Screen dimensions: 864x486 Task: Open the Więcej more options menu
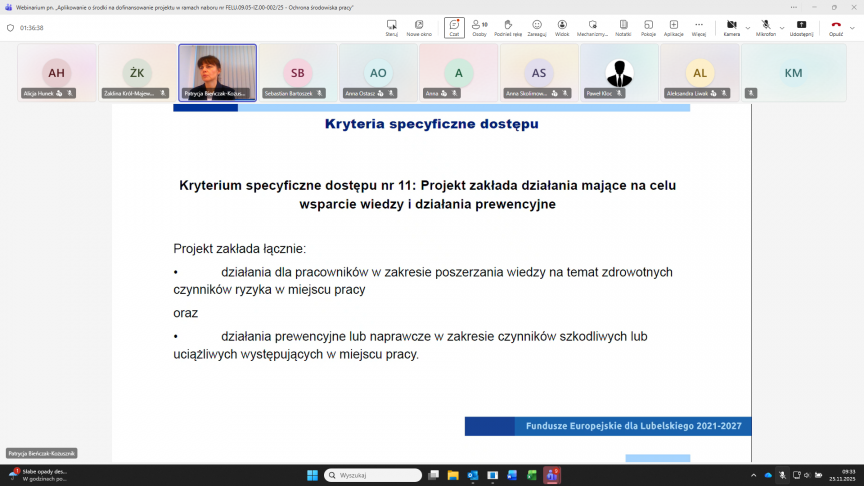(x=698, y=27)
